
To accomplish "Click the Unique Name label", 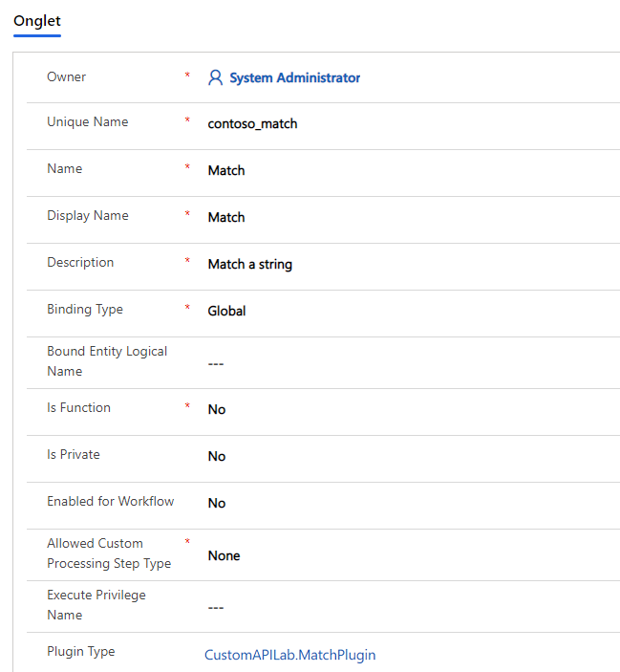I will pos(87,122).
